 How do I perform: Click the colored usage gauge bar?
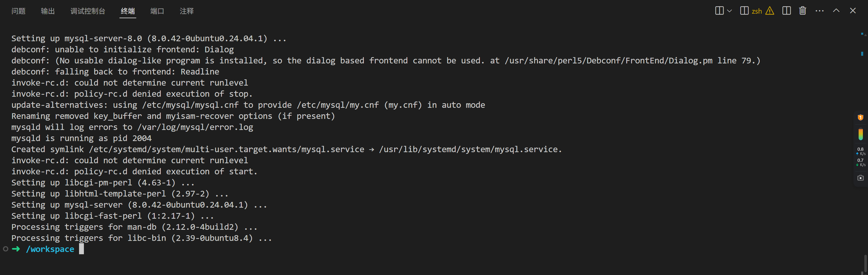(x=860, y=135)
